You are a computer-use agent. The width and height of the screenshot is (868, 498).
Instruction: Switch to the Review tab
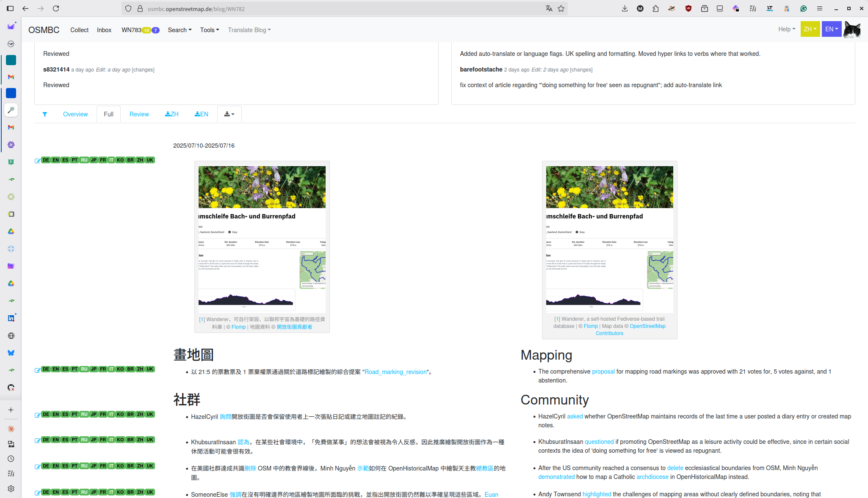[139, 114]
